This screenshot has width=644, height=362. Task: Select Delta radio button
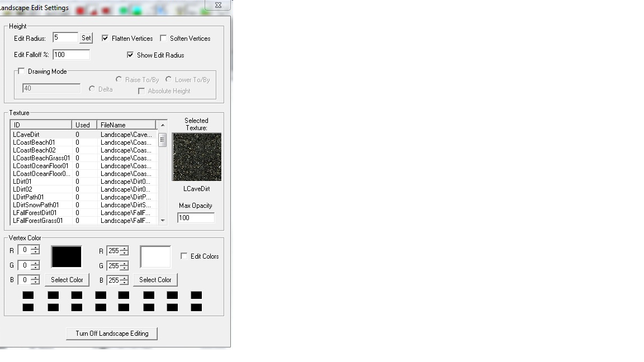click(92, 89)
